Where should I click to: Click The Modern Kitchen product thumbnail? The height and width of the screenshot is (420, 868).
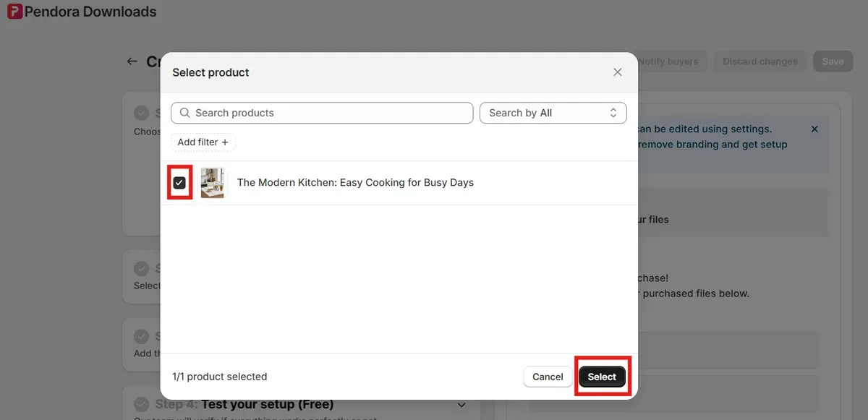pyautogui.click(x=213, y=182)
